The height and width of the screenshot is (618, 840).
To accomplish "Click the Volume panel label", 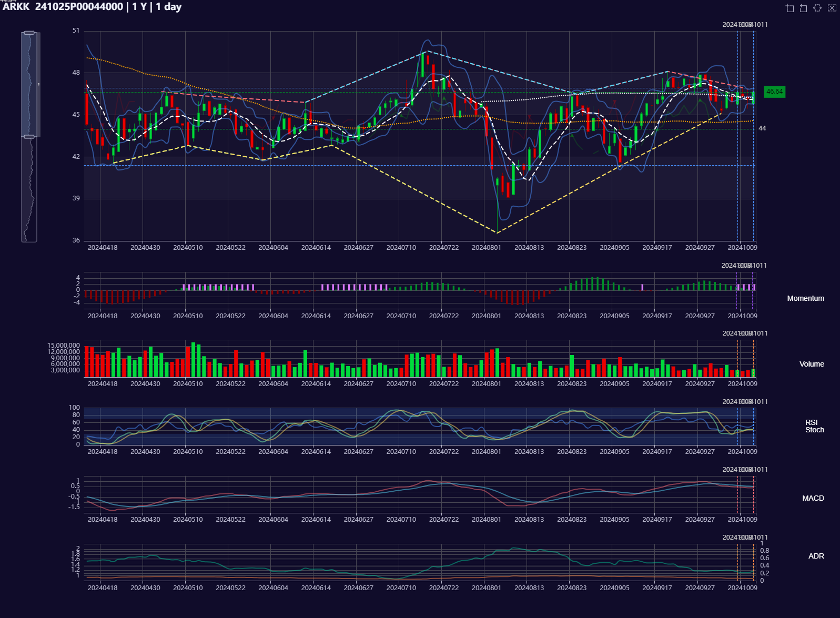I will [x=812, y=364].
